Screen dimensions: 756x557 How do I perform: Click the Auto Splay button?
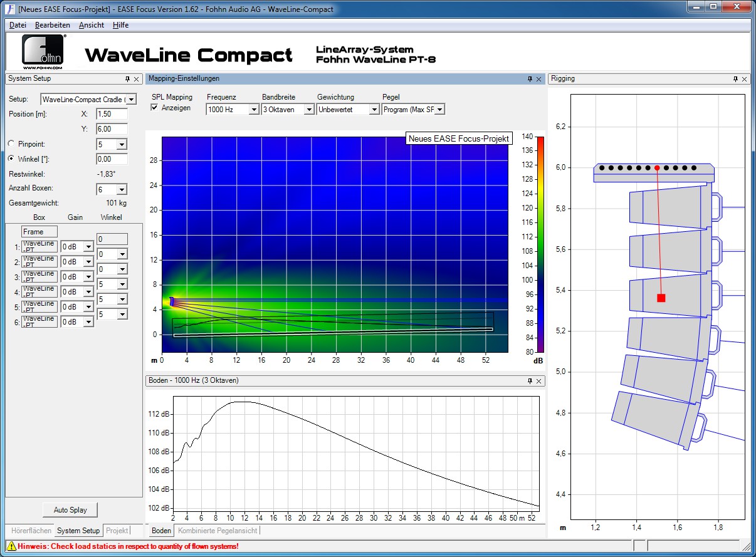(70, 510)
